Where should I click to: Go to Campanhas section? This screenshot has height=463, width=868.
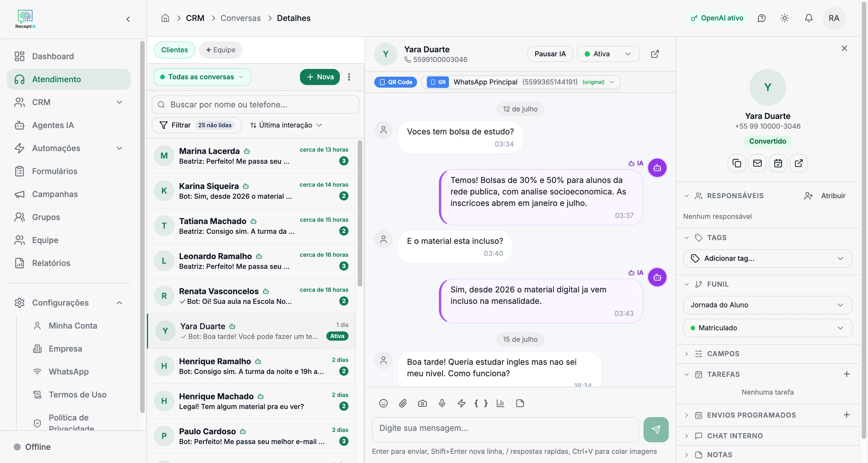tap(69, 194)
